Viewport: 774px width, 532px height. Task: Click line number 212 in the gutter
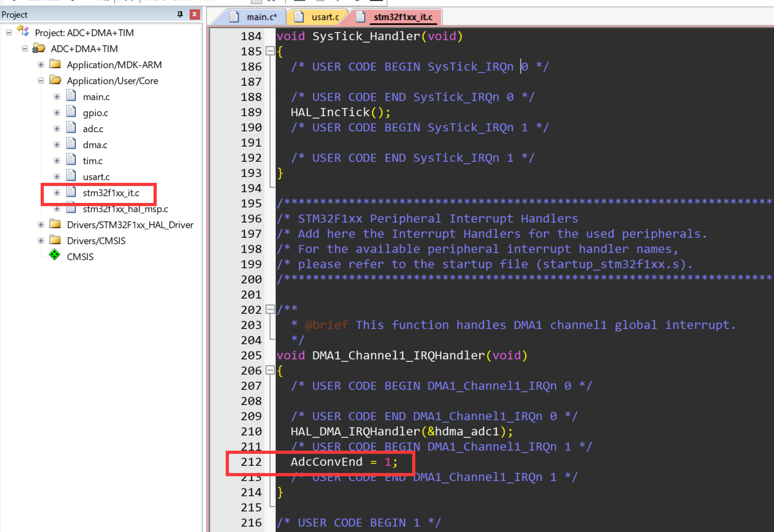click(x=251, y=462)
